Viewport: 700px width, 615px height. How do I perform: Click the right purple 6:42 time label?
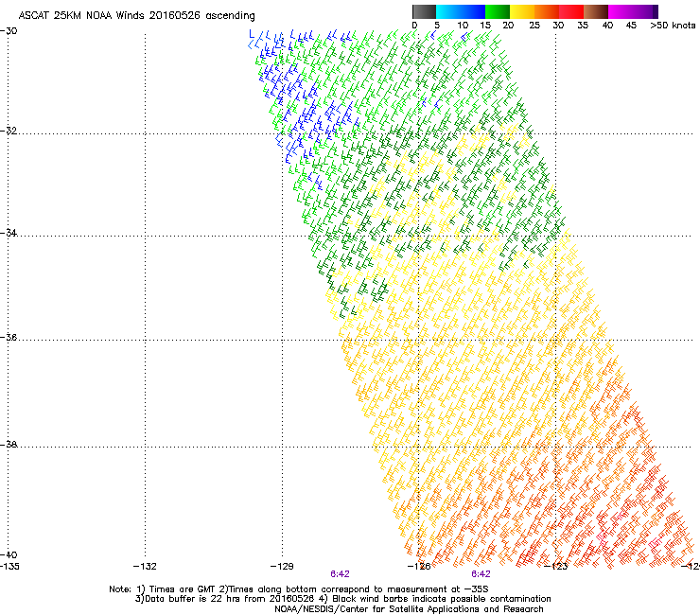point(481,574)
